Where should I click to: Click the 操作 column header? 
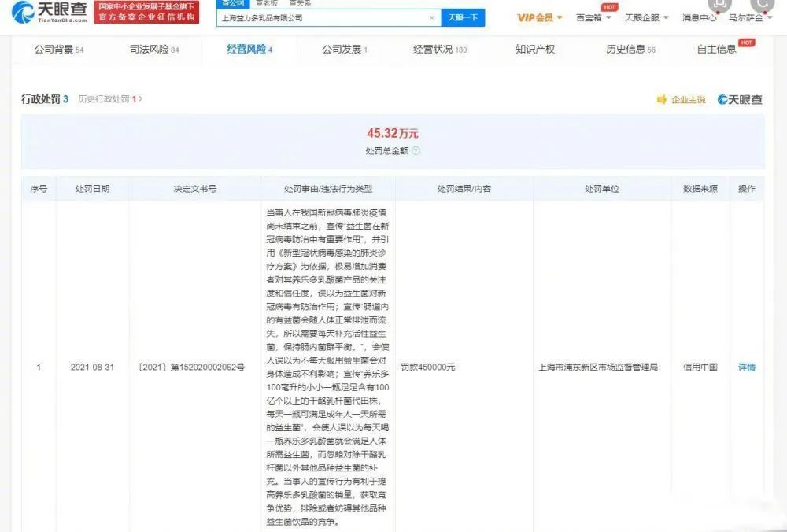[x=746, y=189]
